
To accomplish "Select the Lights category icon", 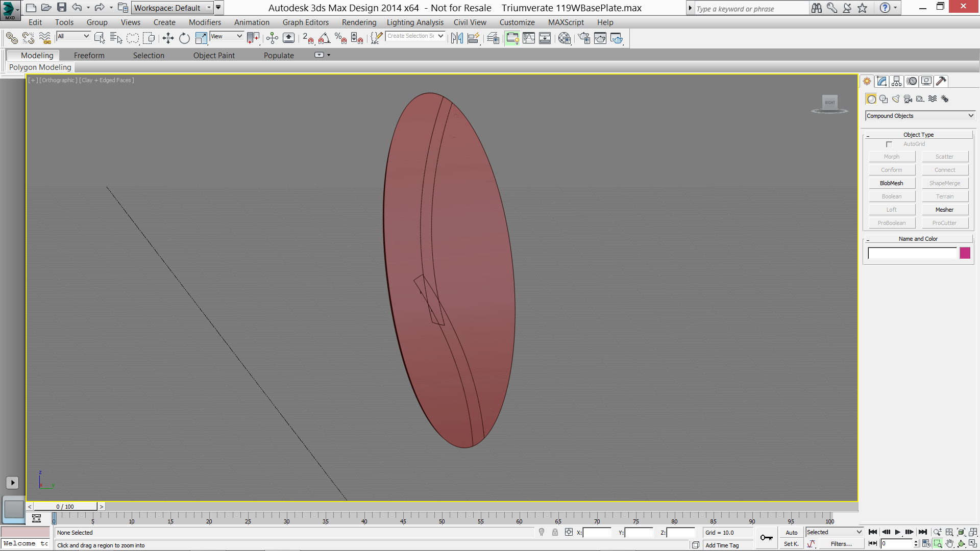I will (896, 99).
